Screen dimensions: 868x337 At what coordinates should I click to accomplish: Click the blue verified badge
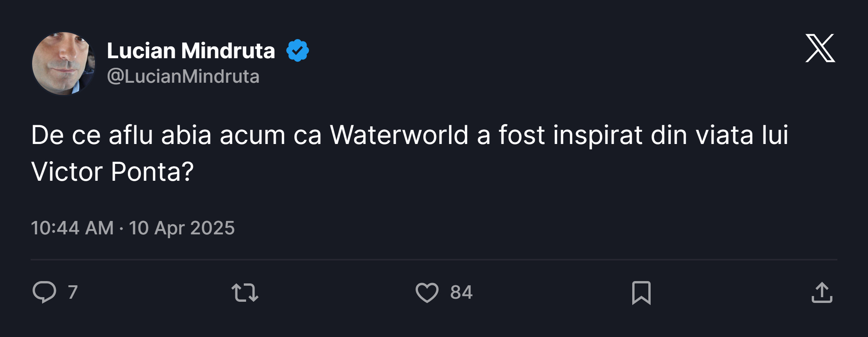[297, 50]
